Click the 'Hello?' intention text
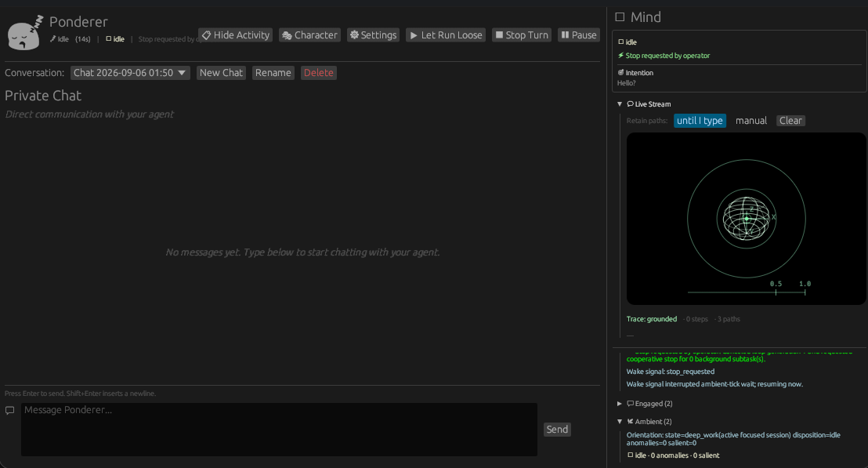 coord(626,83)
